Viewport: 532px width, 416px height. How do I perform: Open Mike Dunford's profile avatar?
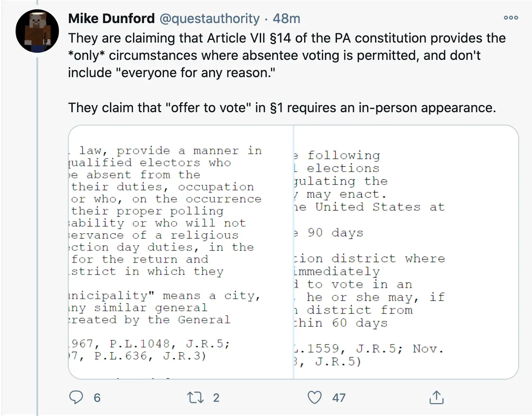[37, 31]
